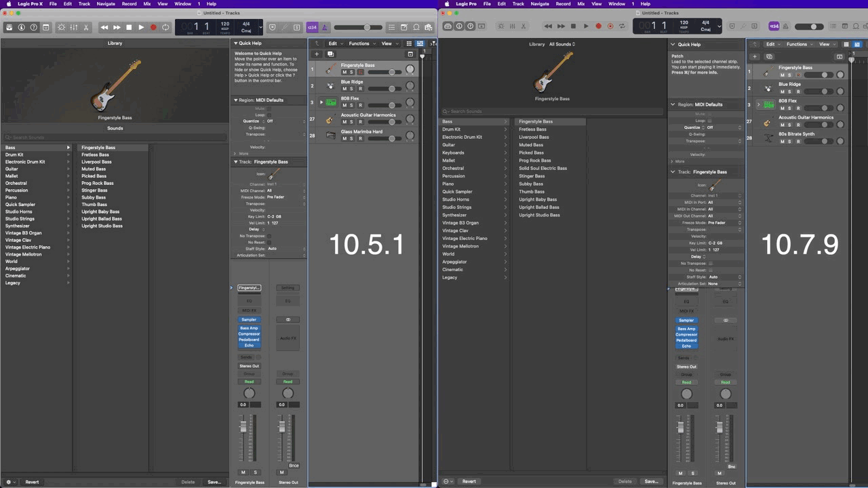The height and width of the screenshot is (488, 868).
Task: Collapse the Quick Help section in the left window
Action: (x=236, y=43)
